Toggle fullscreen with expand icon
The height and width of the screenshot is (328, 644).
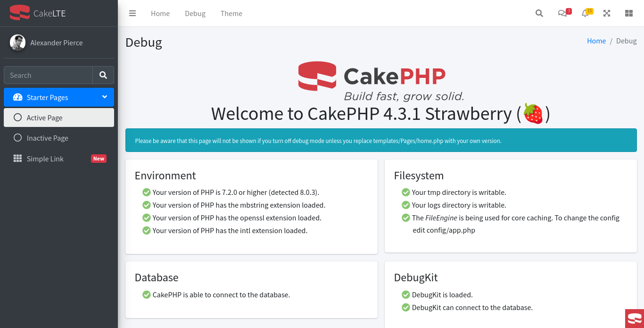pos(607,13)
